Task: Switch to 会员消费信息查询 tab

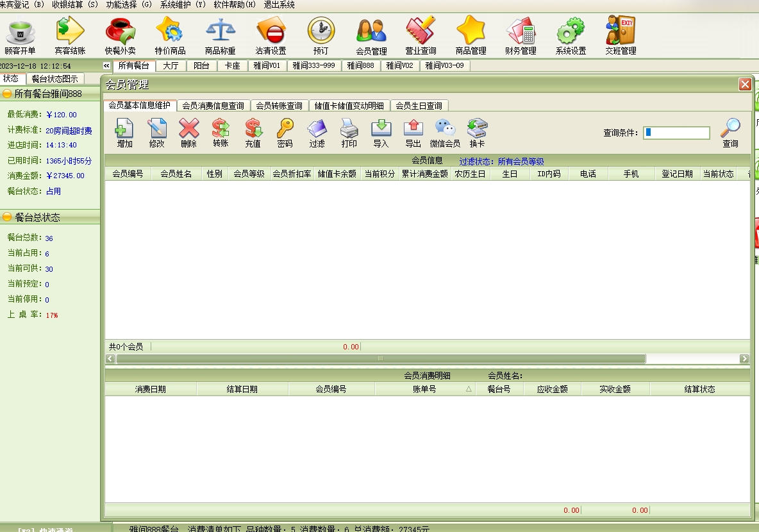Action: click(213, 106)
